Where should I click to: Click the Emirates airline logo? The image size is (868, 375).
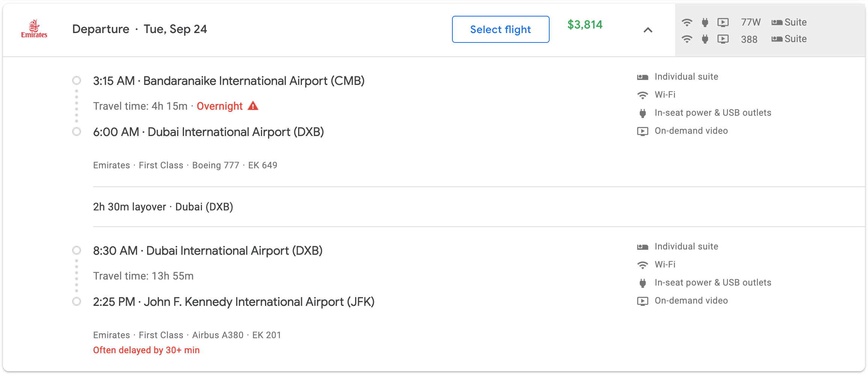click(x=34, y=29)
